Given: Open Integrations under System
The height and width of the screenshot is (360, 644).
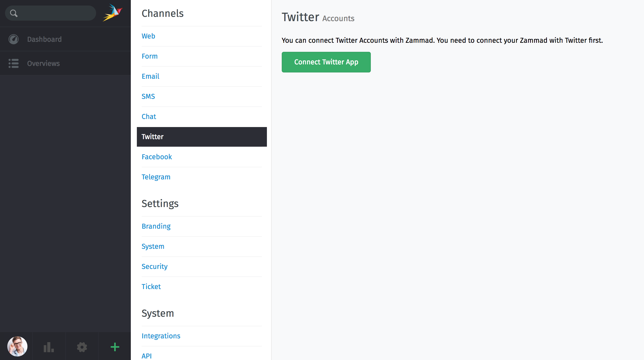Looking at the screenshot, I should pyautogui.click(x=161, y=336).
